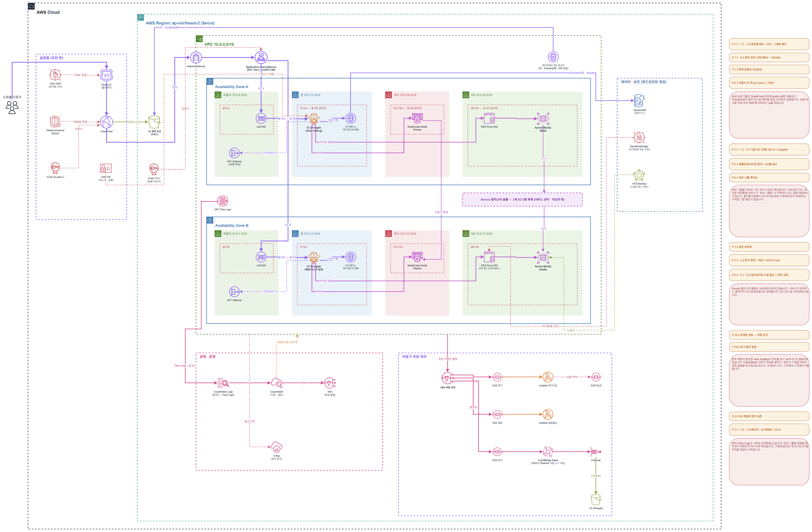
Task: Click the Route 53 shield icon
Action: click(106, 75)
